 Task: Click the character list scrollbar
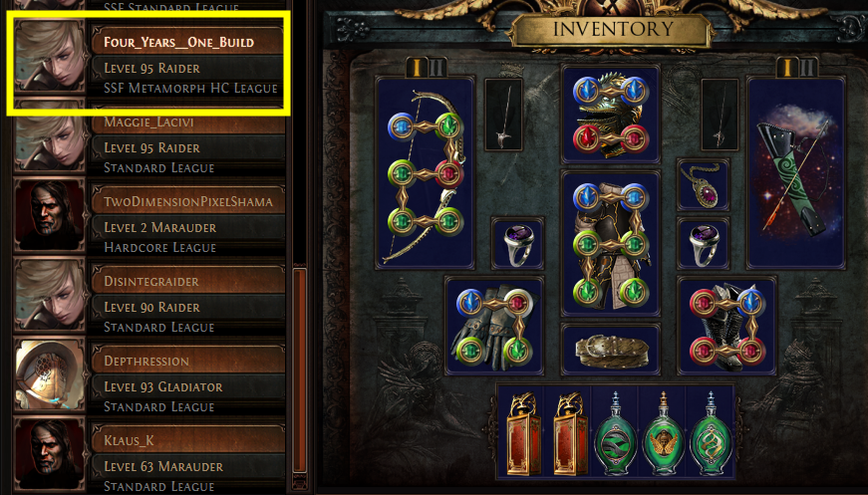pos(300,370)
